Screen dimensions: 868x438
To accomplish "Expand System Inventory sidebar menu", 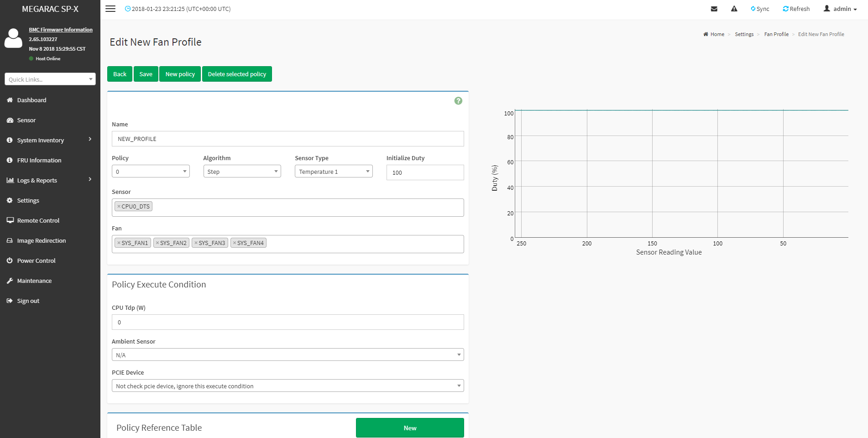I will click(41, 140).
